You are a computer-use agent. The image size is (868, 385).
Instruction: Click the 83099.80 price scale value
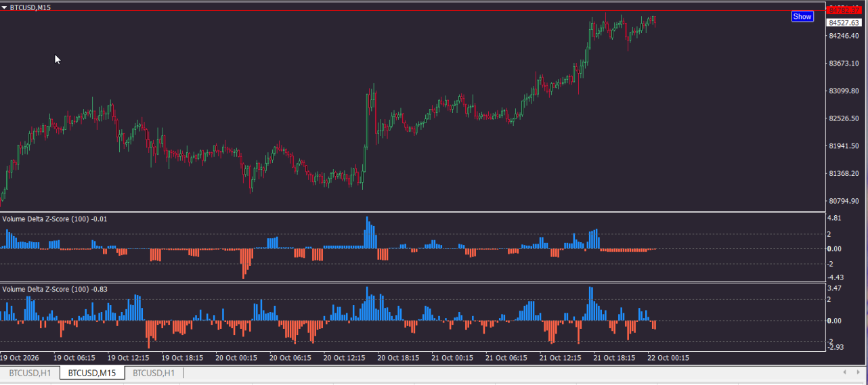(x=844, y=91)
